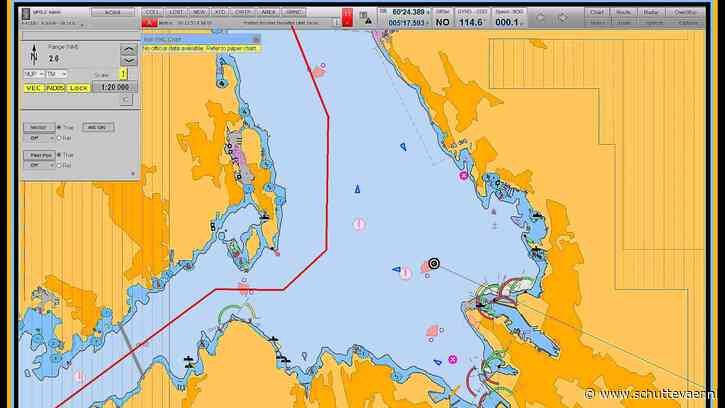Open the NUP orientation dropdown

point(34,74)
